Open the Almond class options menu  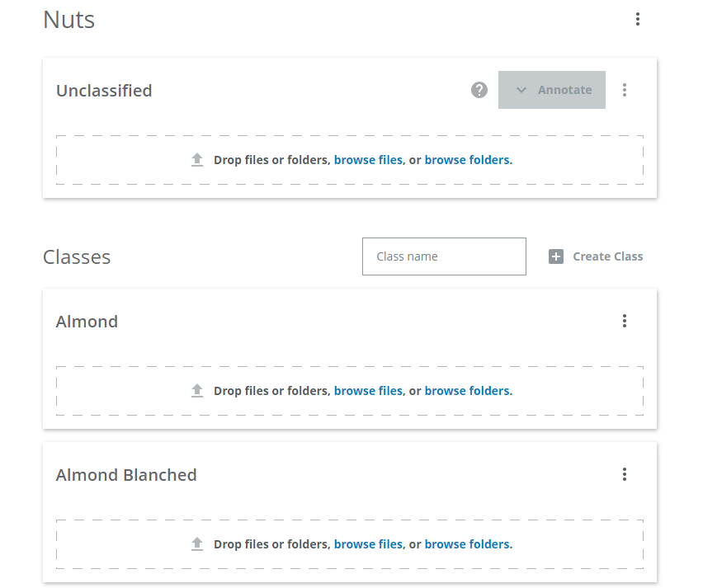coord(625,321)
